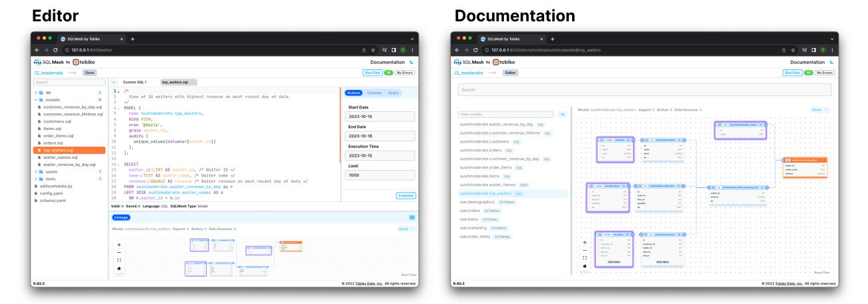Click profile avatar in Editor browser toolbar
868x304 pixels.
point(403,49)
